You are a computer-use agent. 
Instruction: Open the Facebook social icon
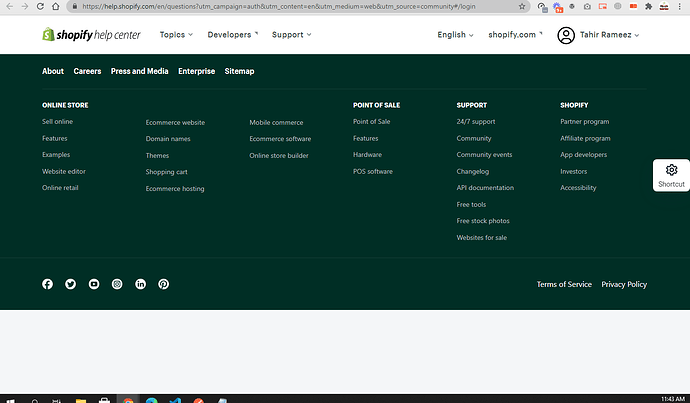[48, 284]
